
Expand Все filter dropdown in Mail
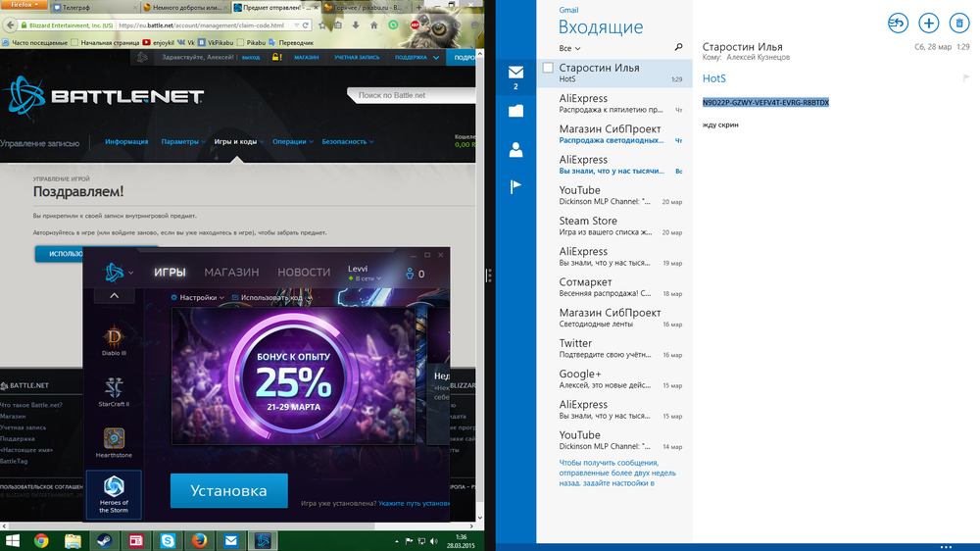click(569, 48)
